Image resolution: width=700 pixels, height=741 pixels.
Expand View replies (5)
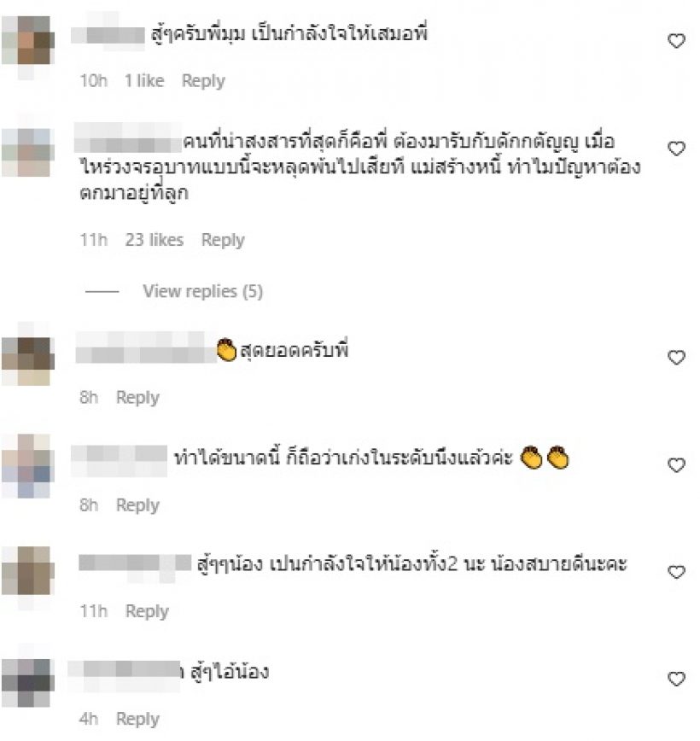pyautogui.click(x=203, y=292)
